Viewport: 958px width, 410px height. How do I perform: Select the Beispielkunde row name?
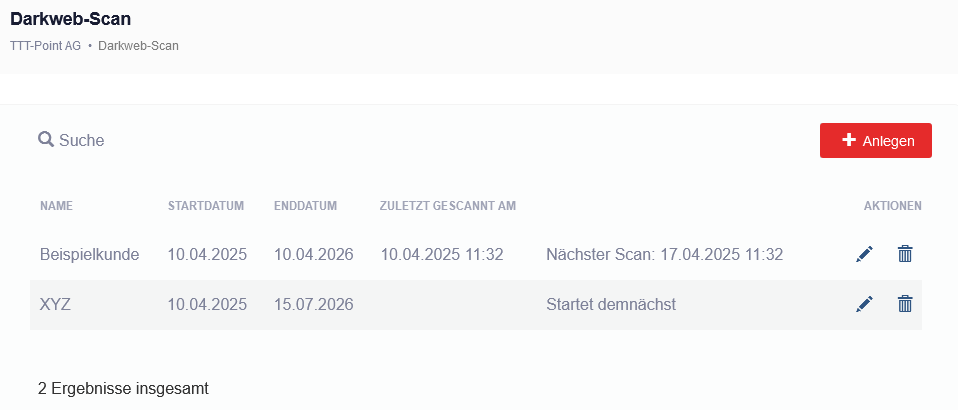point(89,254)
